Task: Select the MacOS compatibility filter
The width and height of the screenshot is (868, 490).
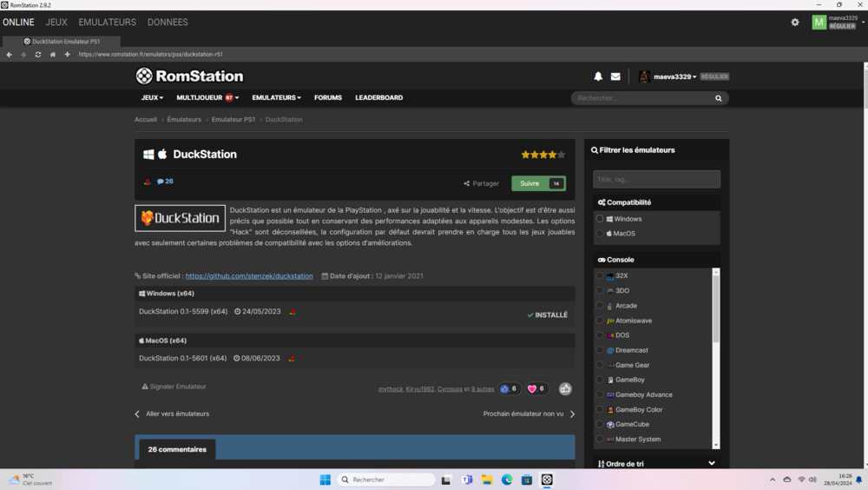Action: click(600, 234)
